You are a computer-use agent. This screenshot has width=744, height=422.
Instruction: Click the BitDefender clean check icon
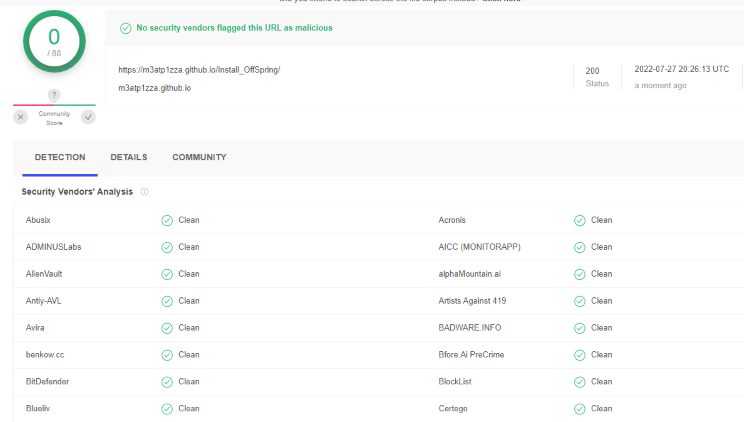pyautogui.click(x=167, y=382)
